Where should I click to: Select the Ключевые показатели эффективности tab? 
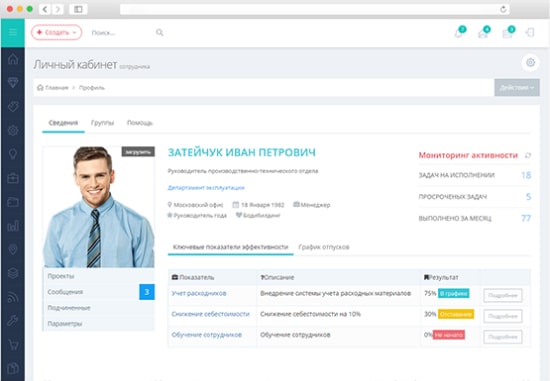coord(230,247)
